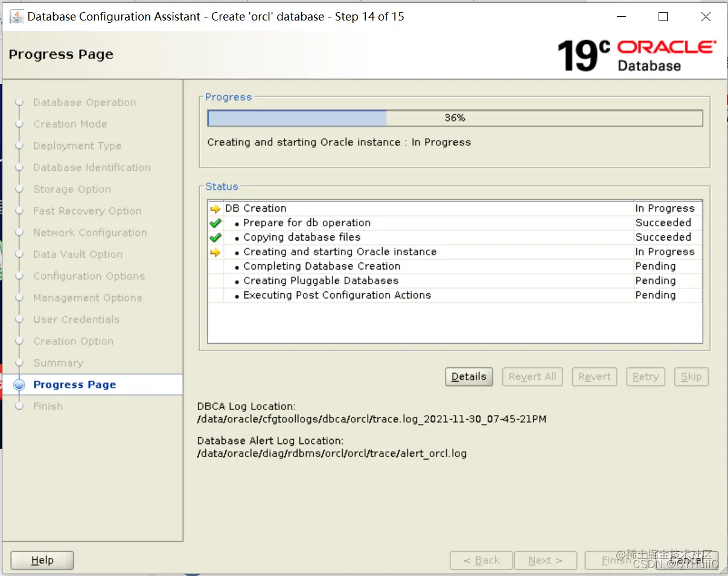
Task: Select Summary step in the sidebar
Action: click(58, 363)
